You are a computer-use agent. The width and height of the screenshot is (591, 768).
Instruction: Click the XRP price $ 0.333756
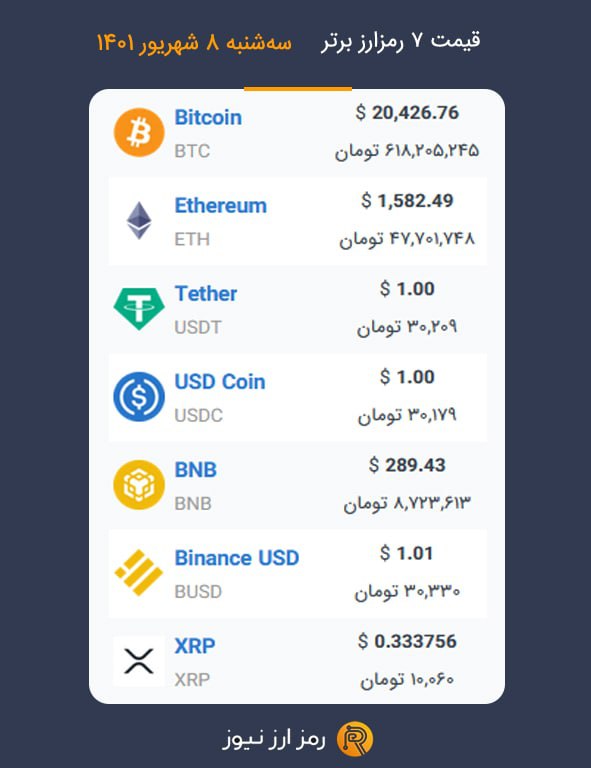pyautogui.click(x=407, y=642)
